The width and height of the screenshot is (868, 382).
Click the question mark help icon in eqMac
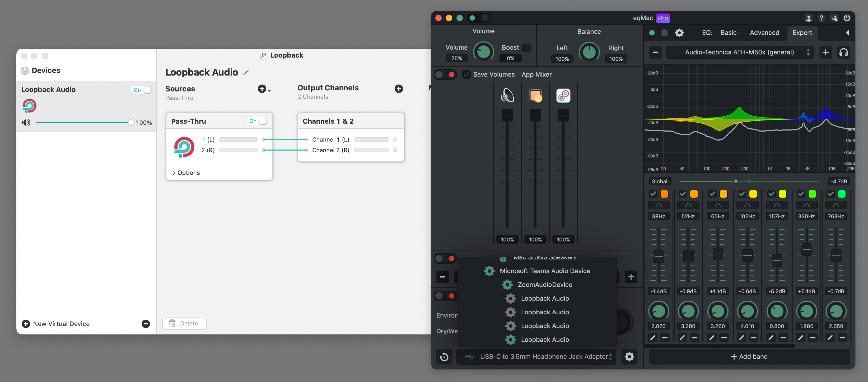coord(822,18)
